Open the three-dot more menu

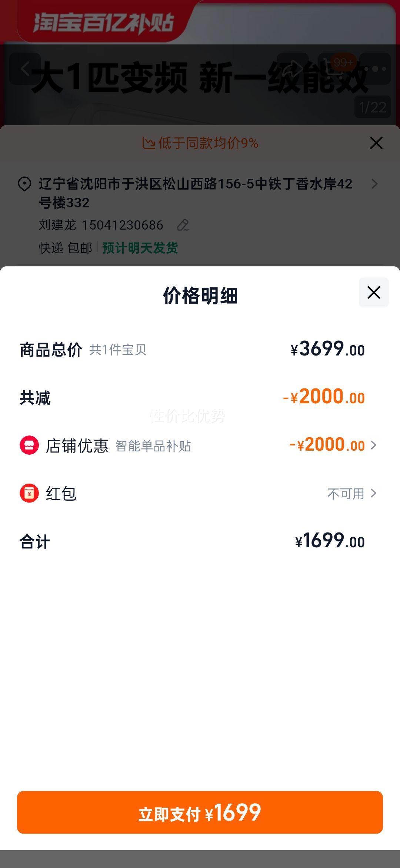[x=375, y=69]
